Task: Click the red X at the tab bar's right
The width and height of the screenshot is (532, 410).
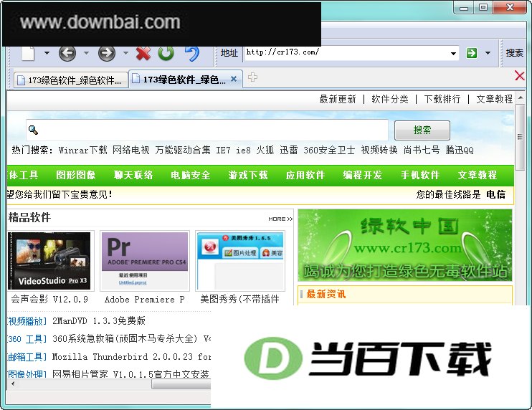Action: [519, 75]
